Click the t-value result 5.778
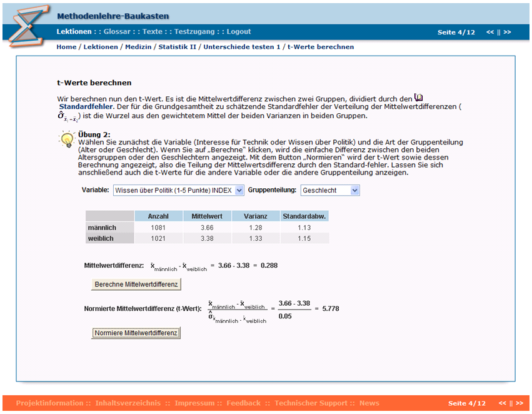This screenshot has width=532, height=414. coord(331,308)
